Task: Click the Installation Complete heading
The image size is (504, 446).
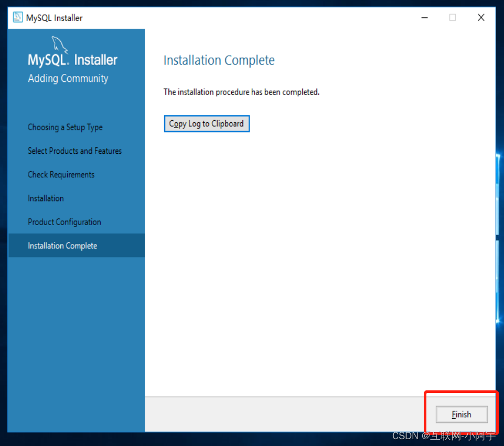Action: pos(219,60)
